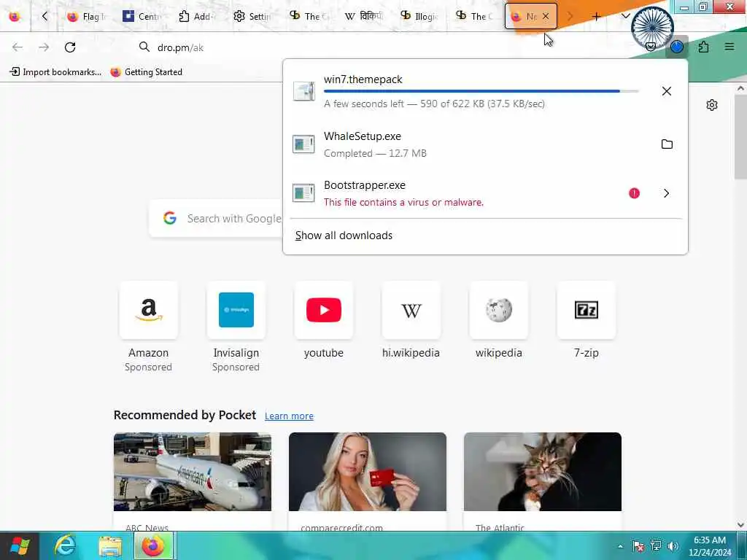Click the Bootstrapper.exe file icon

[303, 192]
